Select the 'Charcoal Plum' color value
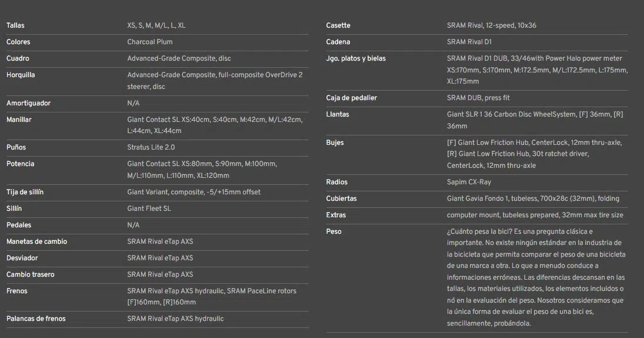644x338 pixels. [x=150, y=42]
